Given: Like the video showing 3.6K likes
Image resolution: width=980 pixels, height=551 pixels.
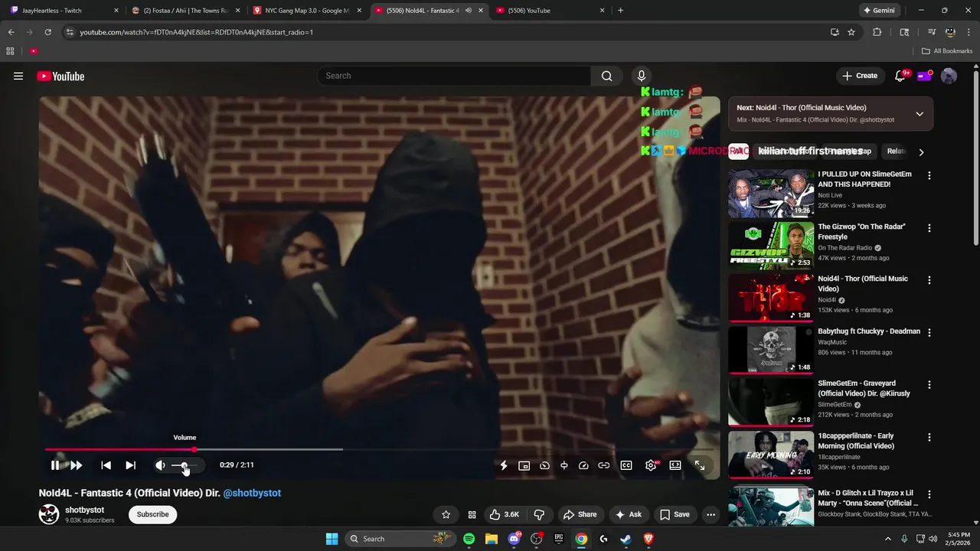Looking at the screenshot, I should [x=505, y=514].
